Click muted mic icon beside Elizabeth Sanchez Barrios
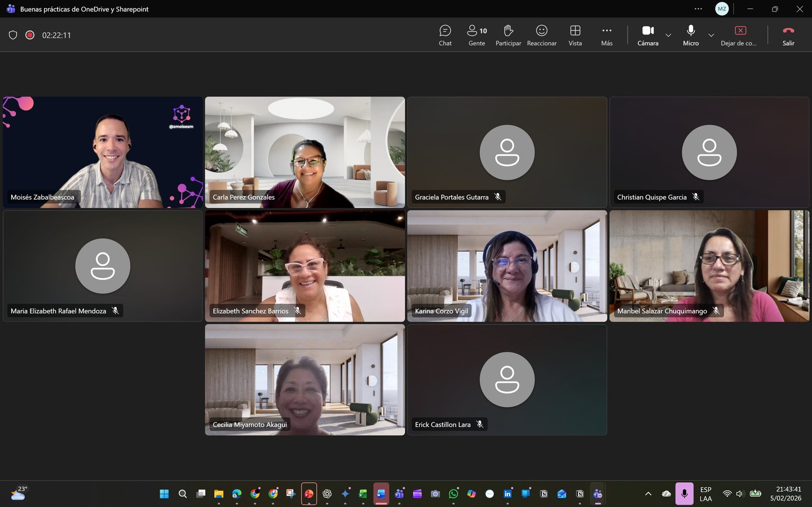Image resolution: width=812 pixels, height=507 pixels. [x=298, y=311]
